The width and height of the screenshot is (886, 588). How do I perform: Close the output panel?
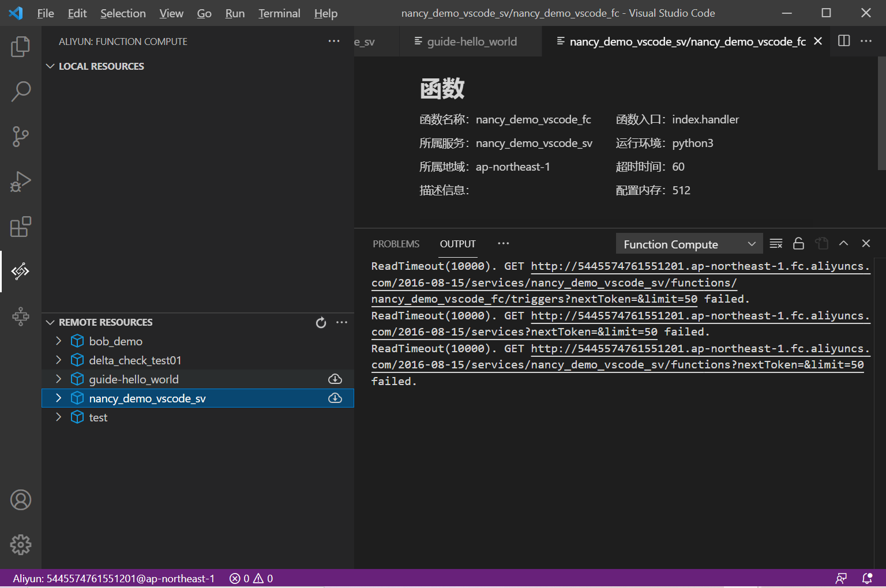pyautogui.click(x=866, y=243)
